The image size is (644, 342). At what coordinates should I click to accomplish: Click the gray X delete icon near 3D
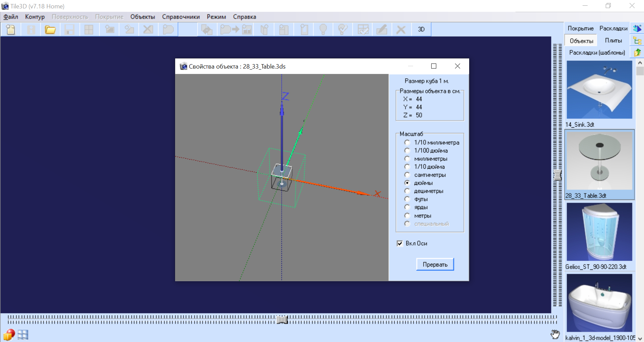tap(401, 30)
